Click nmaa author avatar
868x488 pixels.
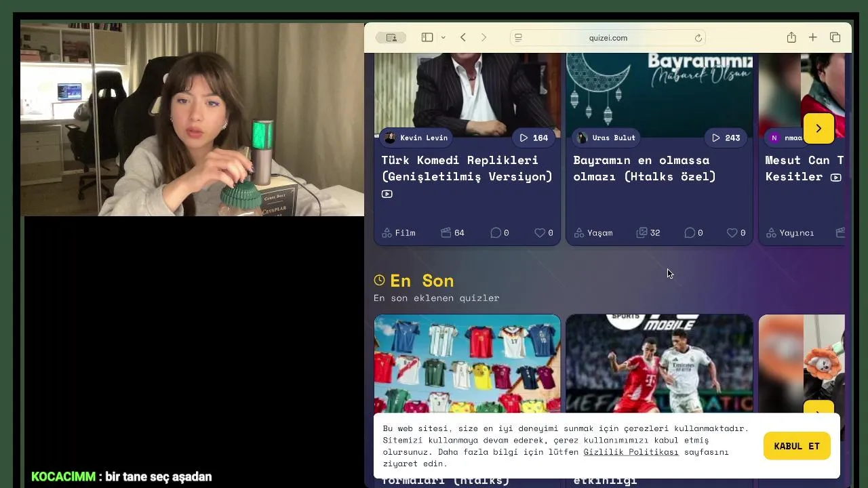coord(774,138)
